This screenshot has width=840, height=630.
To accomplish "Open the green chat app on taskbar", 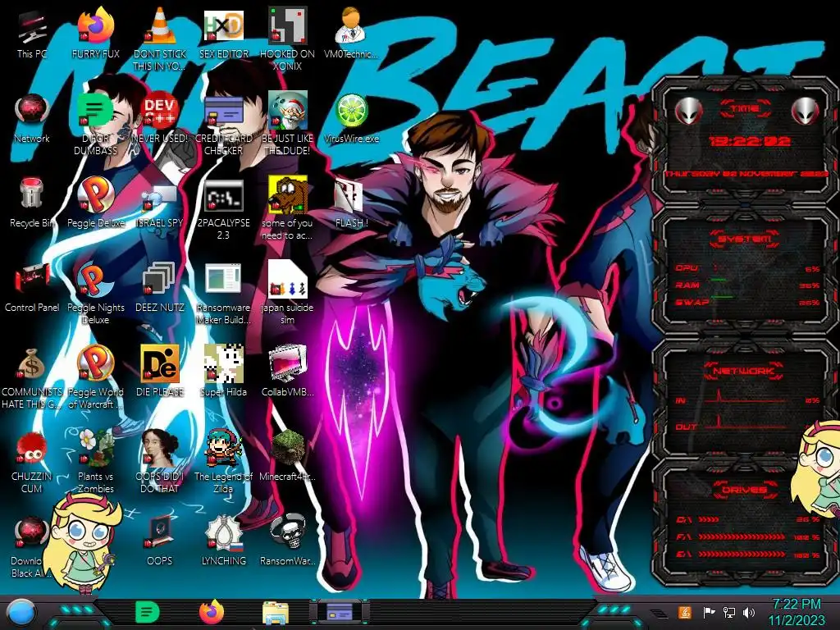I will pos(147,612).
